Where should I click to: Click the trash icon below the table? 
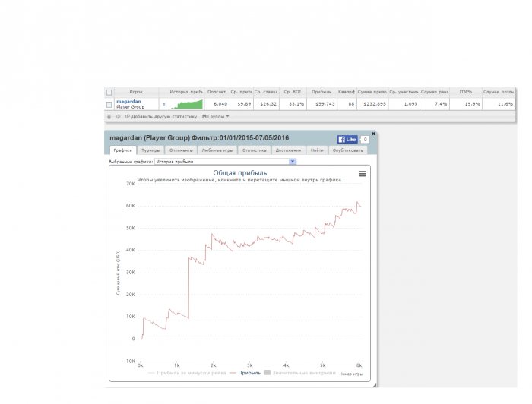click(x=109, y=116)
